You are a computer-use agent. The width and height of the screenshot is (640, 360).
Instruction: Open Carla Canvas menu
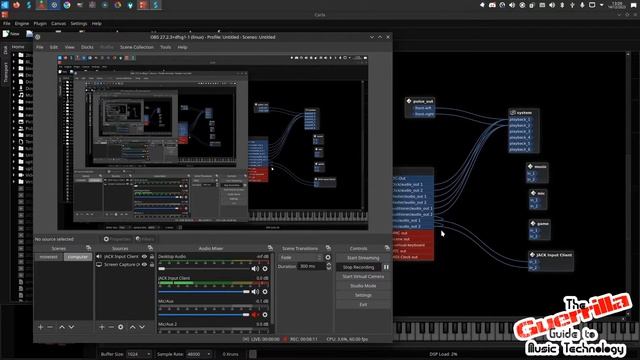(58, 24)
